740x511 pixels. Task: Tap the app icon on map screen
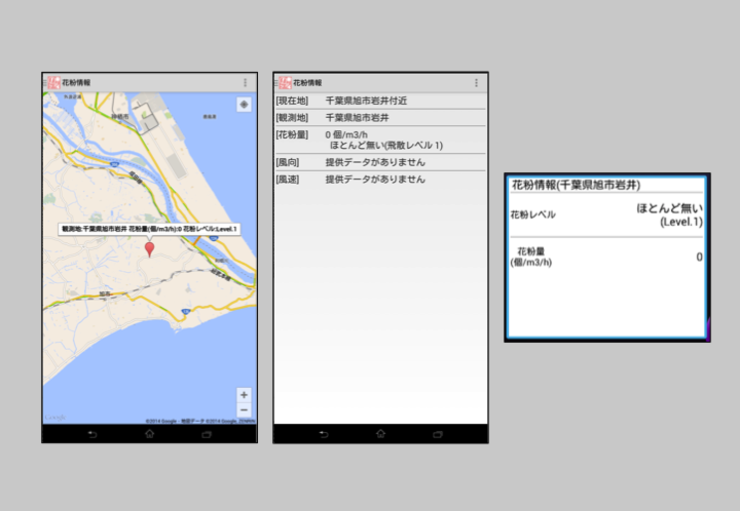[52, 82]
